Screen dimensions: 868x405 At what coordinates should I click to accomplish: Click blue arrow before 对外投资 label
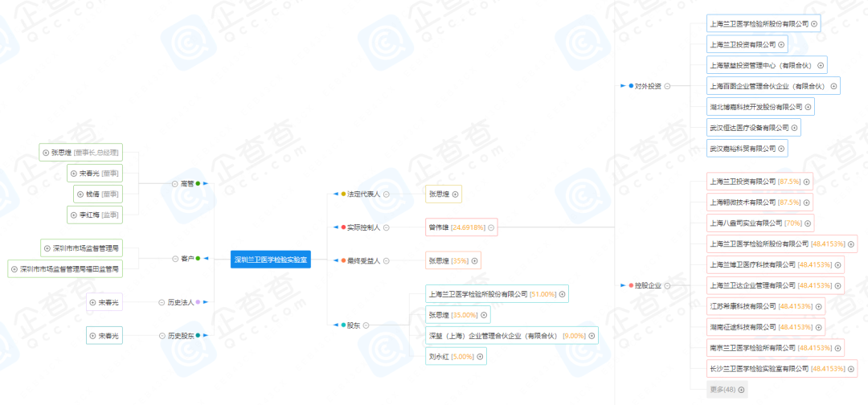(x=623, y=86)
